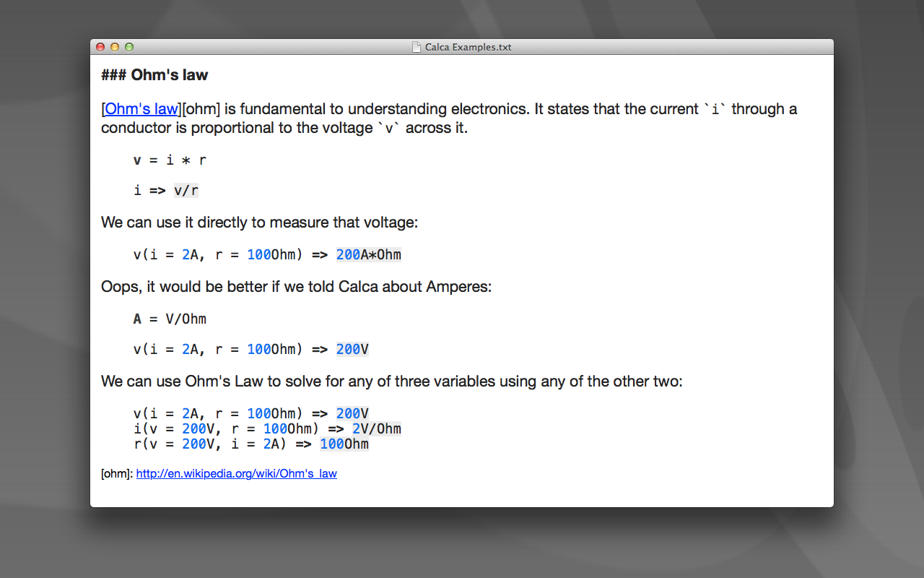Click the '[ohm]:' reference label
924x578 pixels.
[x=117, y=474]
